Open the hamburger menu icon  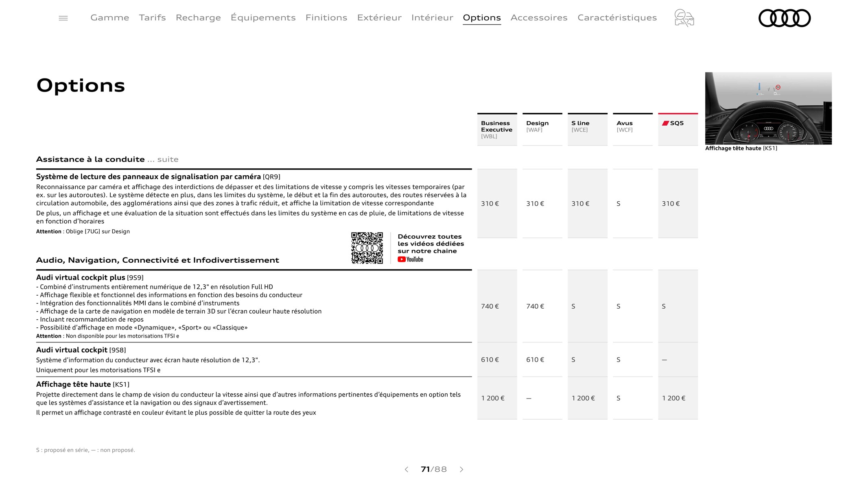tap(63, 18)
